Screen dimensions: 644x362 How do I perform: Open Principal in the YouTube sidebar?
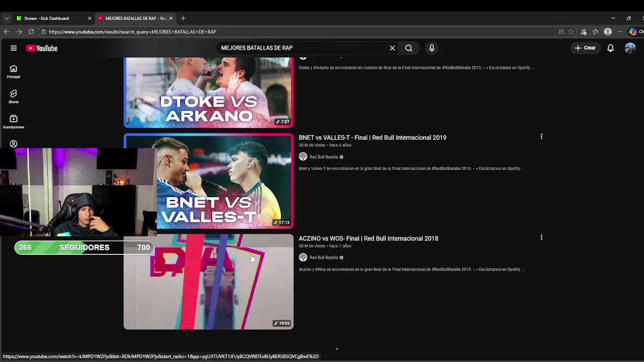point(14,72)
